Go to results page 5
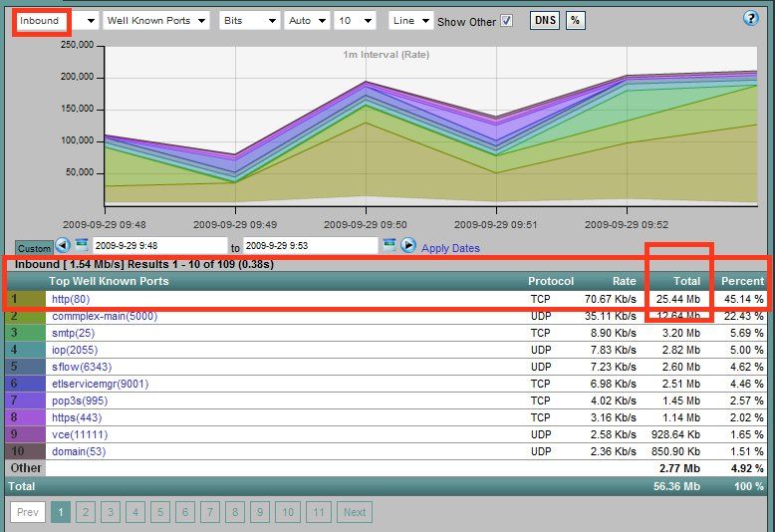The width and height of the screenshot is (775, 532). 160,512
